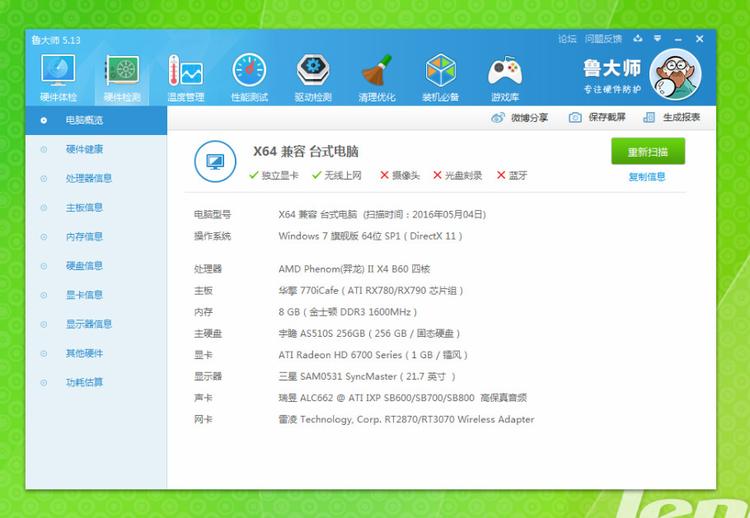Open the 论坛 forum link
The height and width of the screenshot is (518, 750).
coord(567,39)
